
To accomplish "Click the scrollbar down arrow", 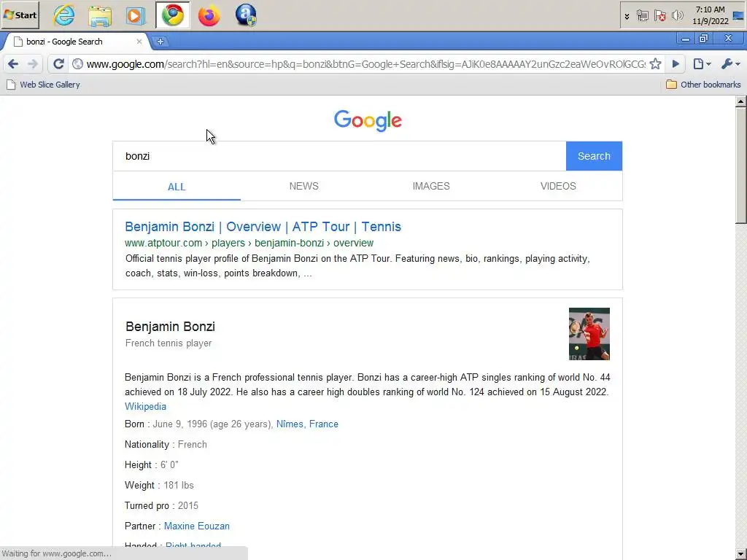I will tap(741, 554).
